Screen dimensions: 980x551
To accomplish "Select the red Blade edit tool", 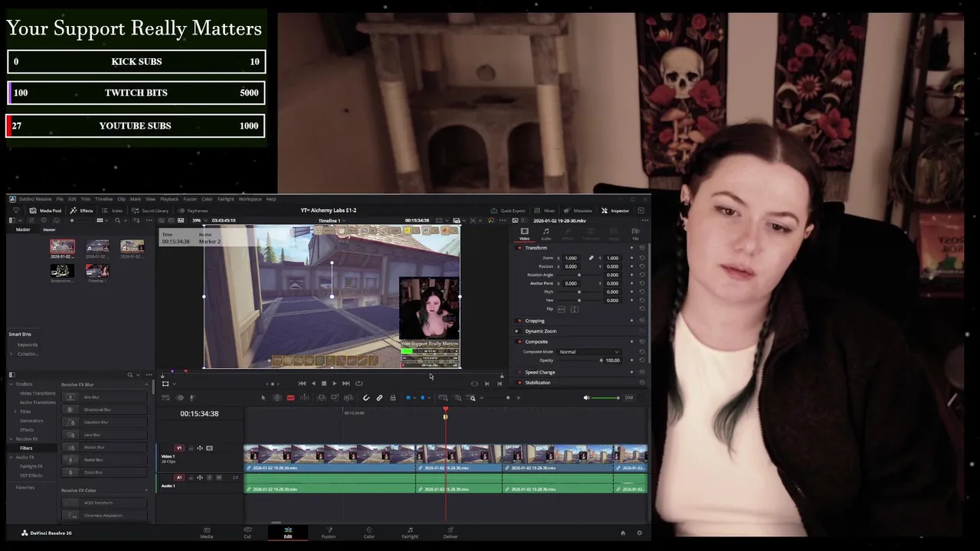I will (x=290, y=398).
